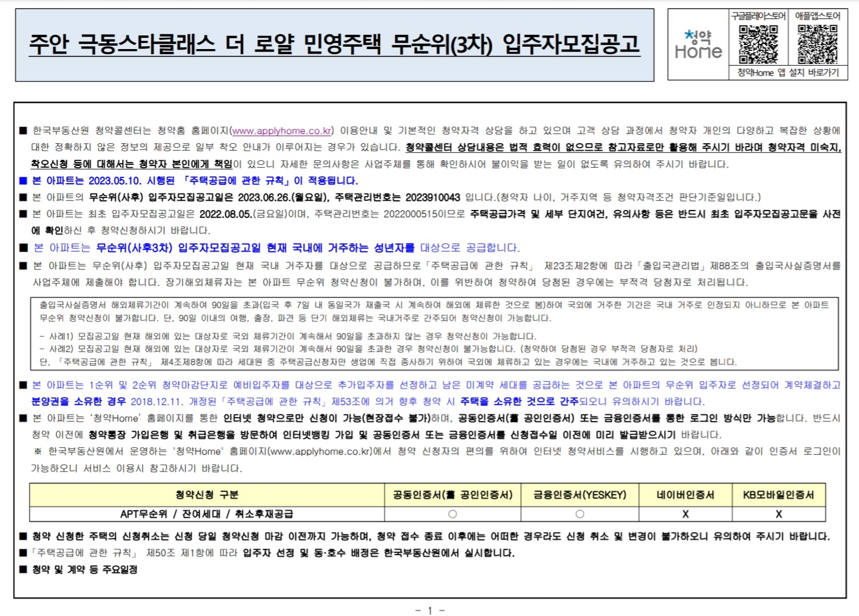Click the X mark under 네이버인증서 column
This screenshot has width=859, height=616.
click(686, 514)
